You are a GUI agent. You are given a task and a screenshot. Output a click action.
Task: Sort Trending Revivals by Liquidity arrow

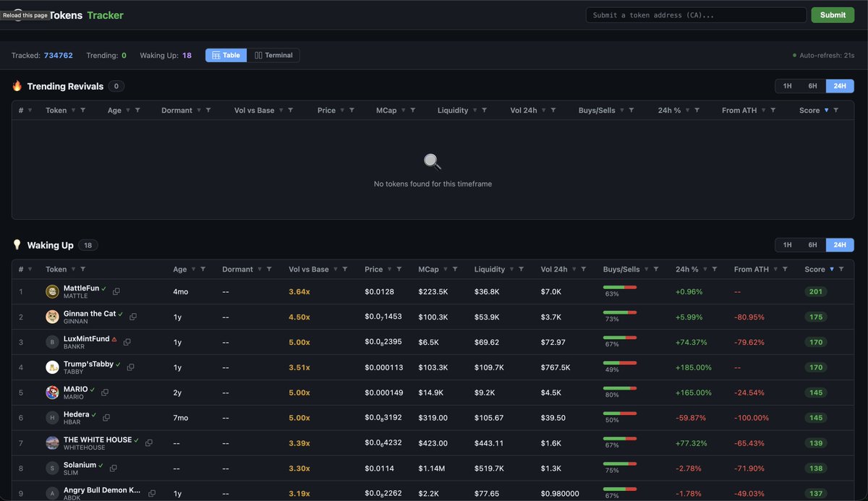[x=475, y=111]
